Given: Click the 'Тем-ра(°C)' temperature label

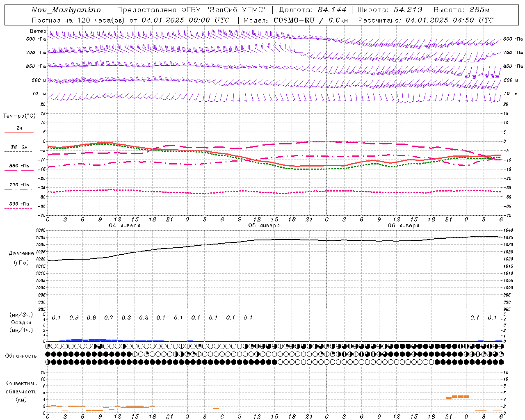Looking at the screenshot, I should pyautogui.click(x=19, y=116).
